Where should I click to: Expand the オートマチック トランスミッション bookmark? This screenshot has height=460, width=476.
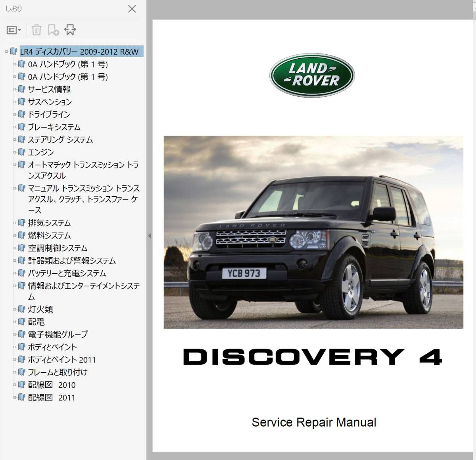(15, 165)
